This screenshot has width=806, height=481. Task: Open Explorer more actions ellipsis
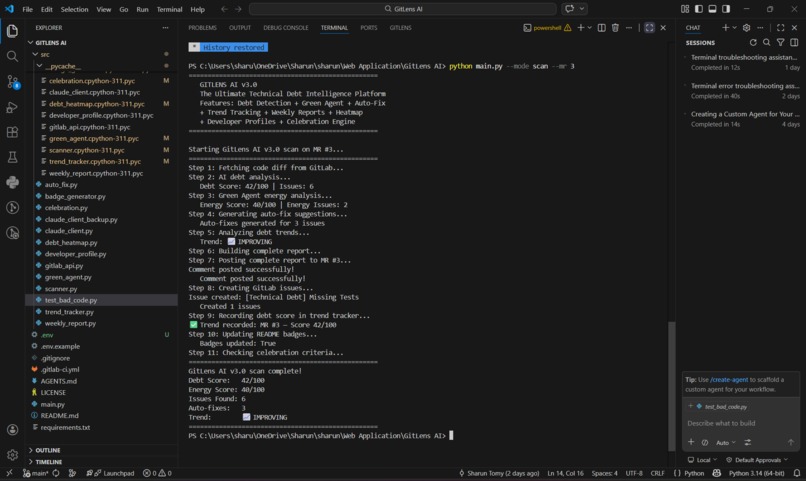(x=165, y=28)
